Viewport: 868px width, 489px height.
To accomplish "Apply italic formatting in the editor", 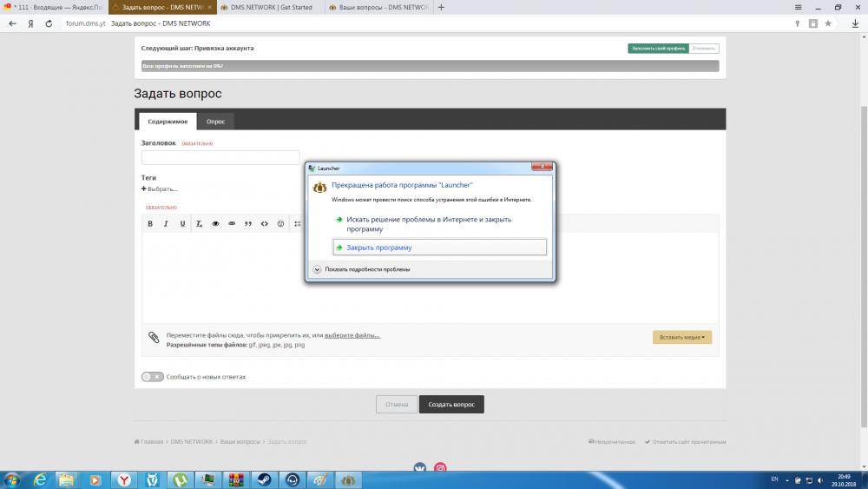I will point(166,224).
